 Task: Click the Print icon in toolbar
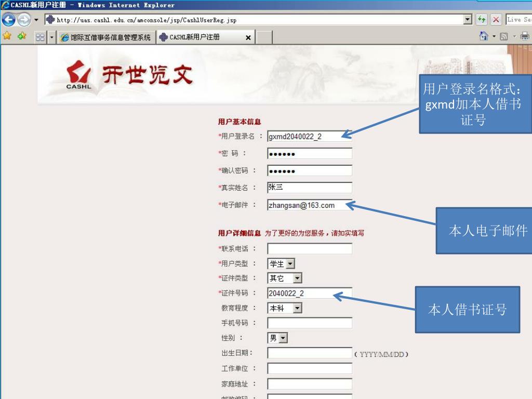pos(525,36)
